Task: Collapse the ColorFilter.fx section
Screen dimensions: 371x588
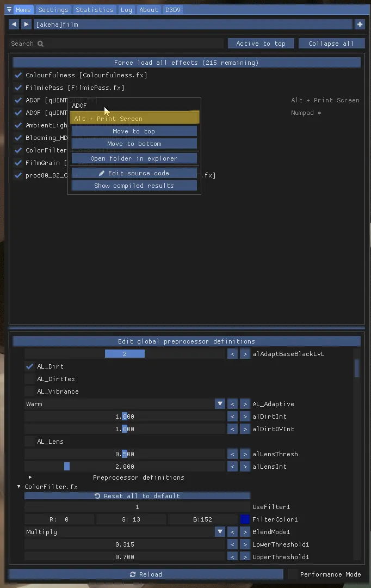Action: (18, 487)
